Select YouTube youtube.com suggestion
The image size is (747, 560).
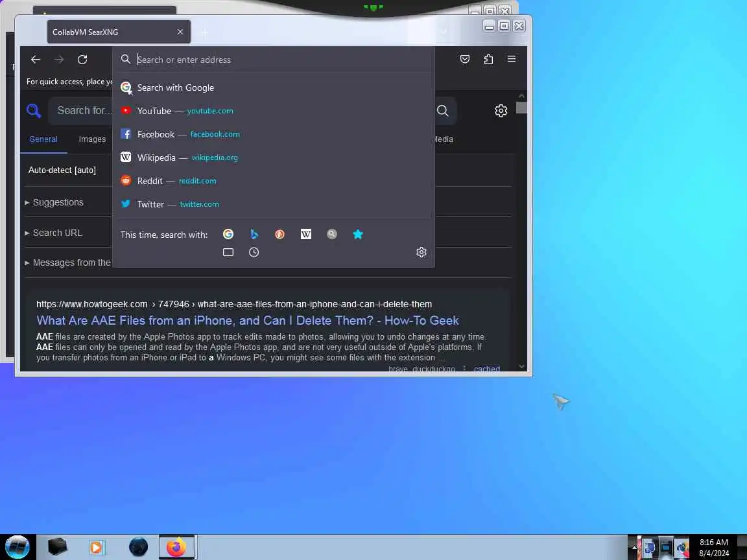(274, 111)
